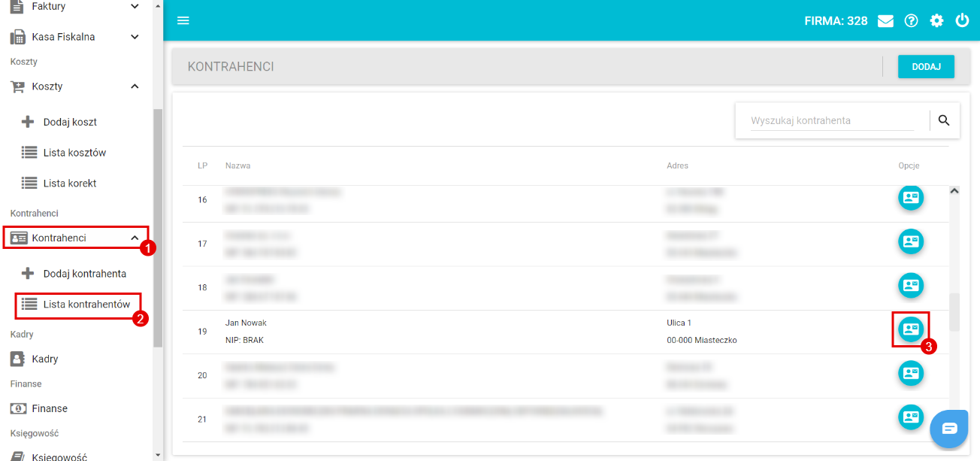
Task: Click the Koszty shopping cart icon
Action: [x=17, y=86]
